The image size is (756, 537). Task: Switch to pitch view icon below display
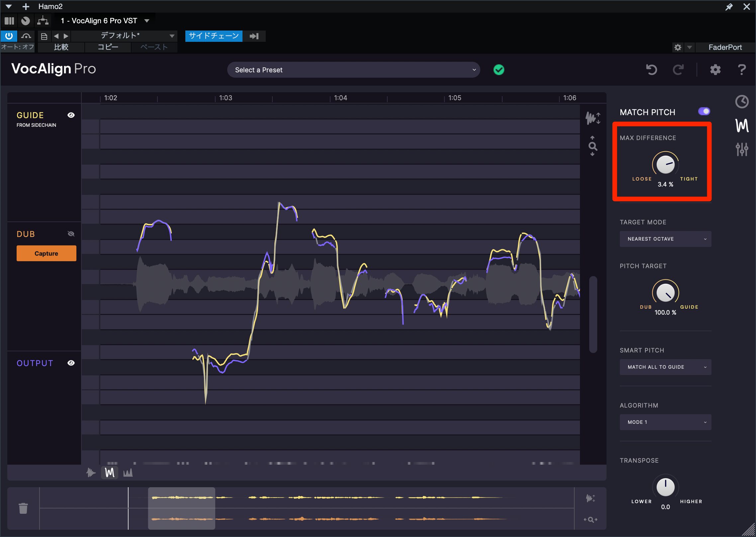coord(110,472)
